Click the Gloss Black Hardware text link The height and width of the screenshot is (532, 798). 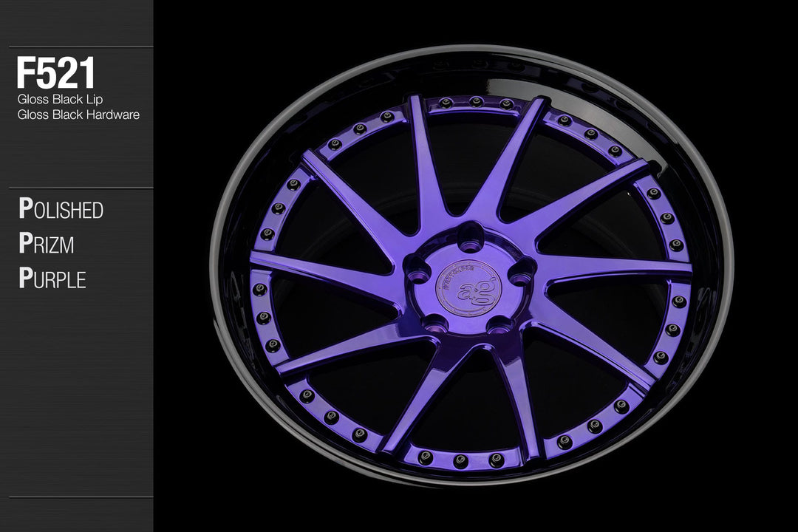click(78, 114)
